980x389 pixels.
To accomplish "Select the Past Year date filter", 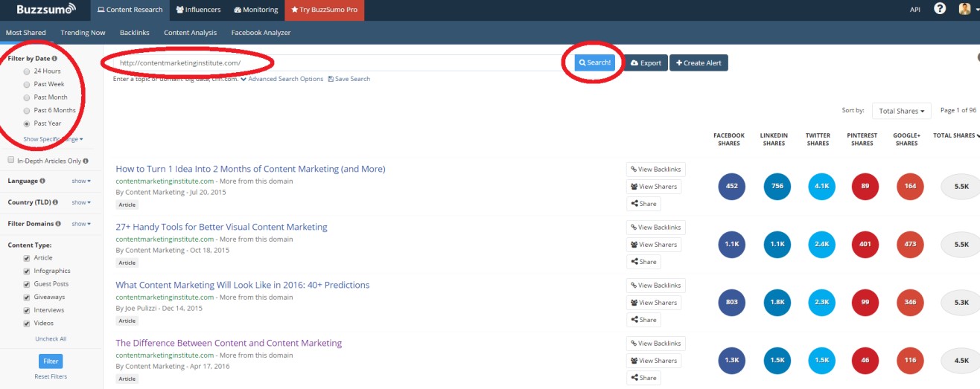I will (27, 123).
